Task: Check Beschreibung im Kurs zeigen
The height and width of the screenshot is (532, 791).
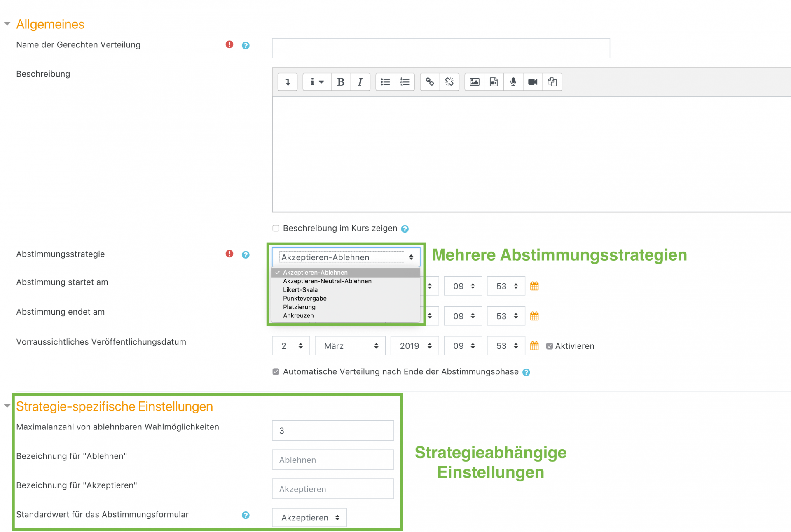Action: [276, 228]
